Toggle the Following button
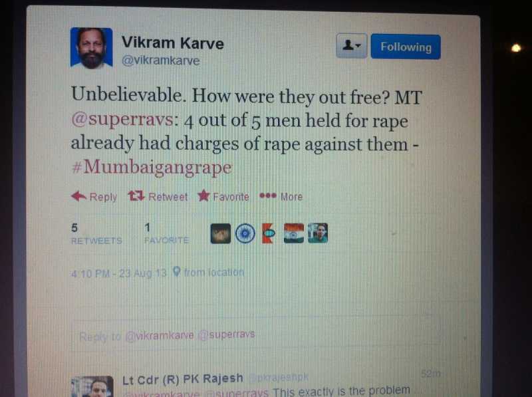 tap(406, 47)
